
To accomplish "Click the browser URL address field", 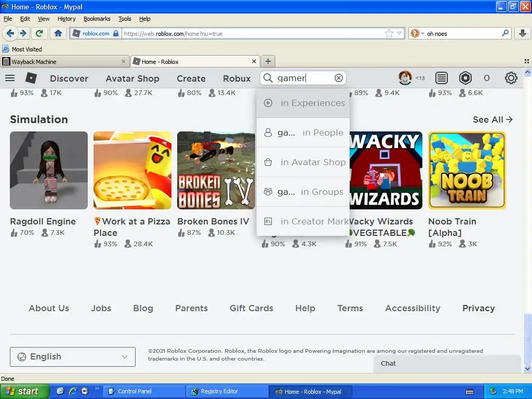I will pyautogui.click(x=253, y=33).
